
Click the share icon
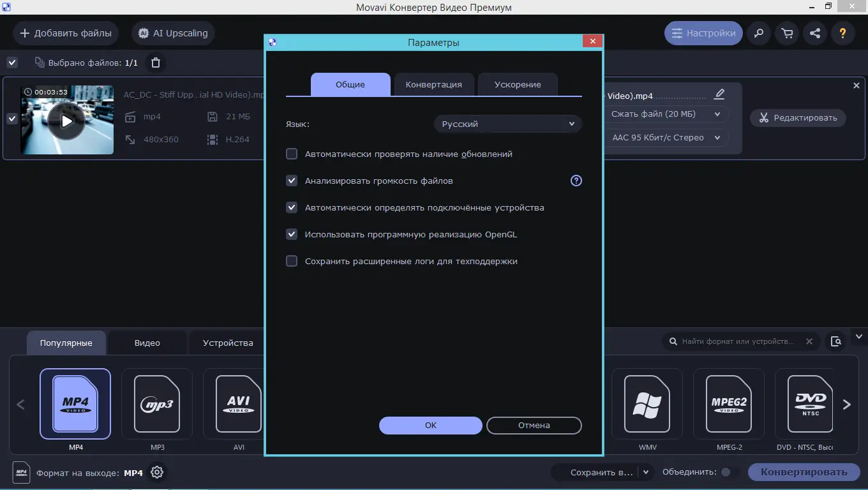point(815,33)
